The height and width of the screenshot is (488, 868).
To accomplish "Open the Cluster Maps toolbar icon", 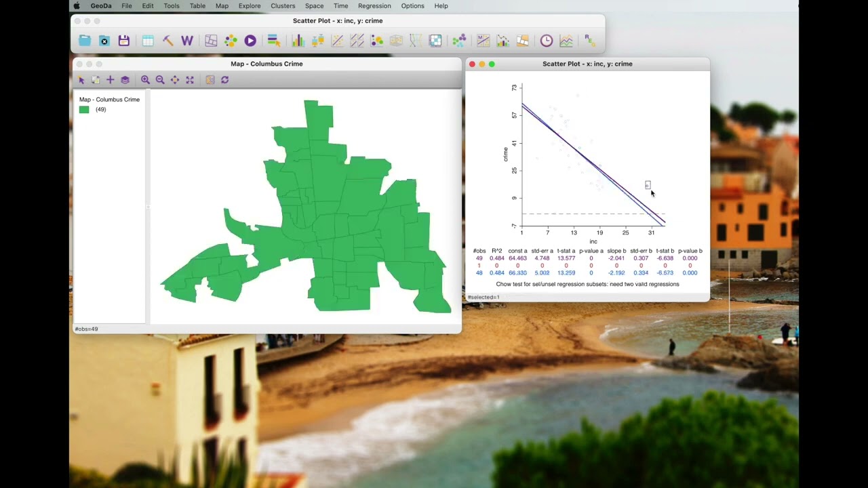I will [x=522, y=41].
